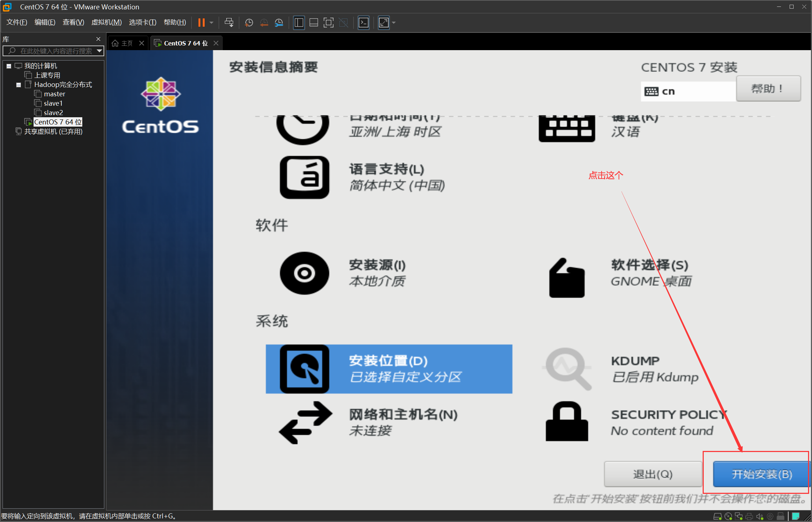Open the snapshot manager wrench-clock icon

pyautogui.click(x=279, y=23)
